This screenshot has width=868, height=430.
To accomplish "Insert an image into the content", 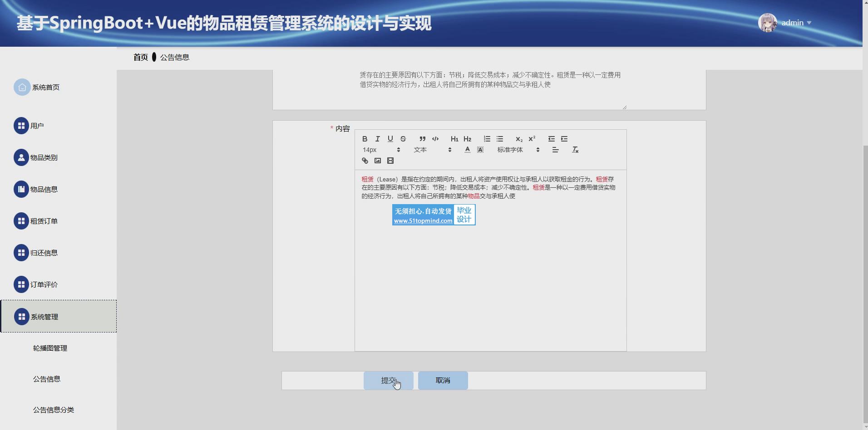I will click(x=377, y=161).
